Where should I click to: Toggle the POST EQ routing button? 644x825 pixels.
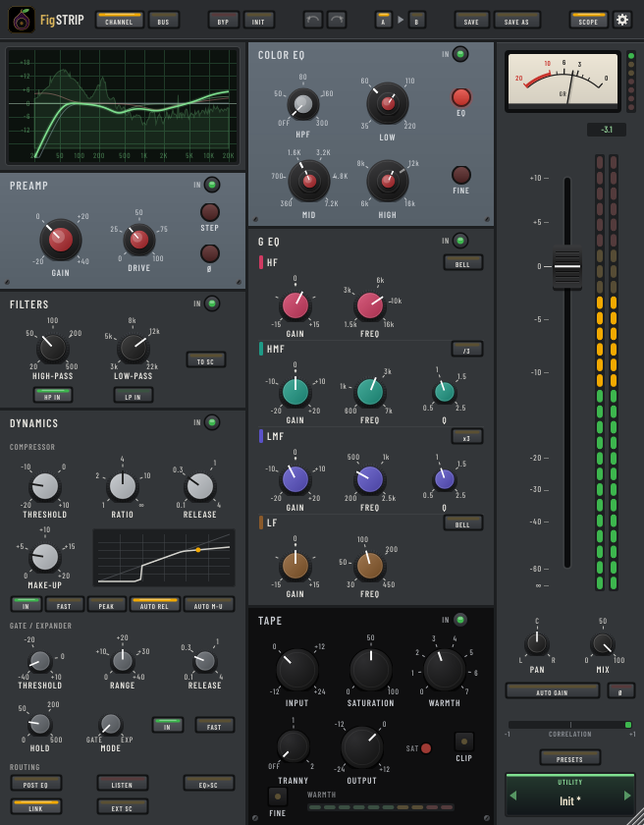tap(35, 783)
